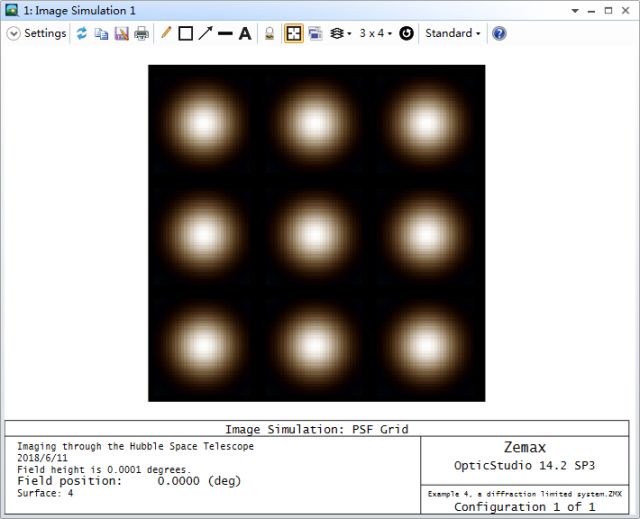The image size is (640, 519).
Task: Copy the window using copy icon
Action: pos(101,33)
